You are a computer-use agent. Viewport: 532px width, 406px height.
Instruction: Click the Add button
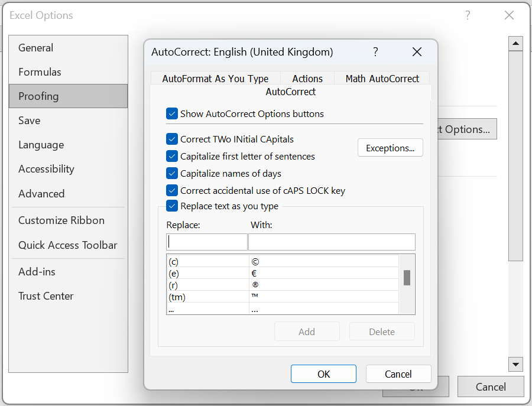coord(307,332)
